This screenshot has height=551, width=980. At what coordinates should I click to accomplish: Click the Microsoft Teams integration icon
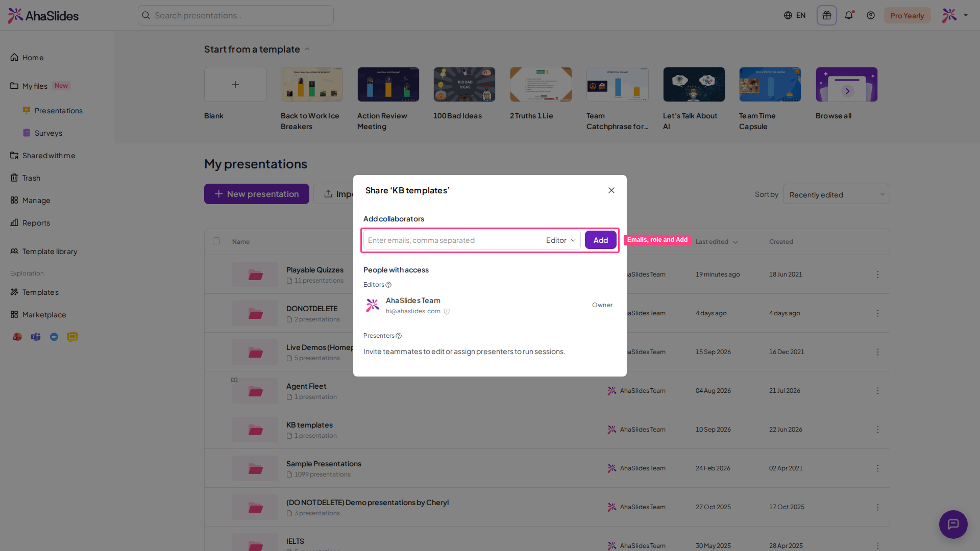coord(36,337)
